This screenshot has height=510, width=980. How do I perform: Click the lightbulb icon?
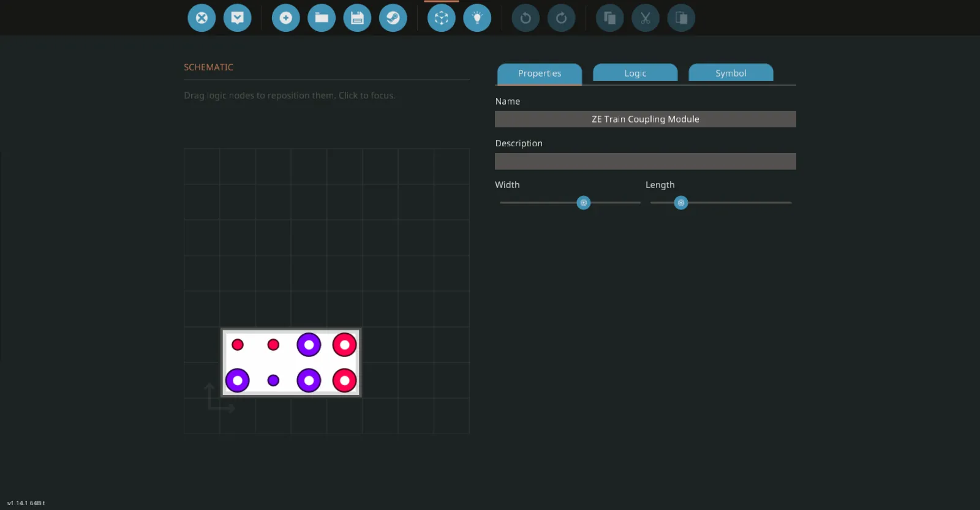(x=477, y=18)
